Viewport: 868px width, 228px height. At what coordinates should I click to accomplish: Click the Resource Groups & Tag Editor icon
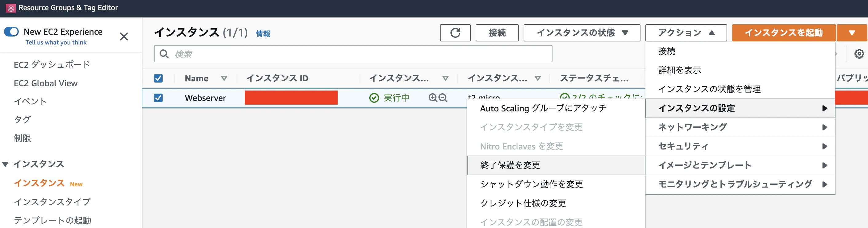coord(11,8)
